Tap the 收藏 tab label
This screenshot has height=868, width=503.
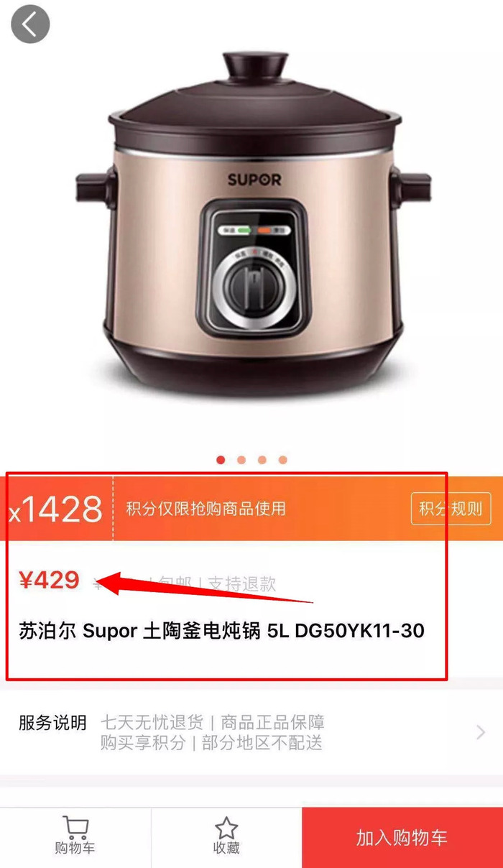pyautogui.click(x=226, y=849)
